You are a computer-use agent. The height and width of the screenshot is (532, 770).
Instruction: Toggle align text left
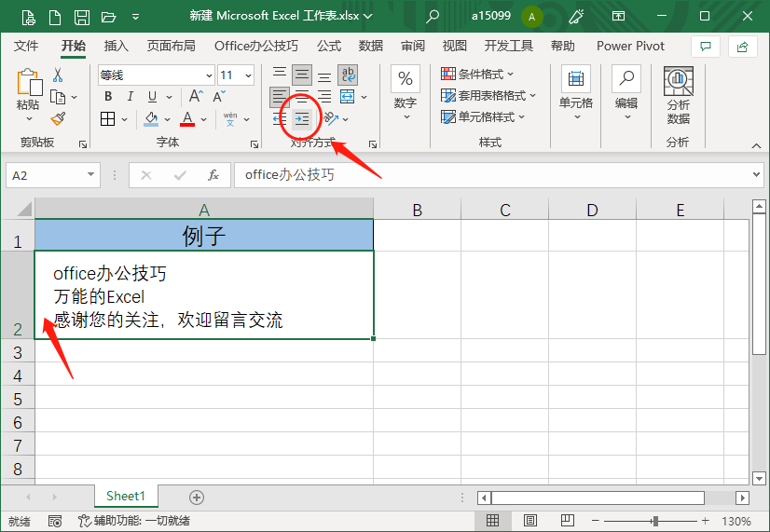click(280, 97)
